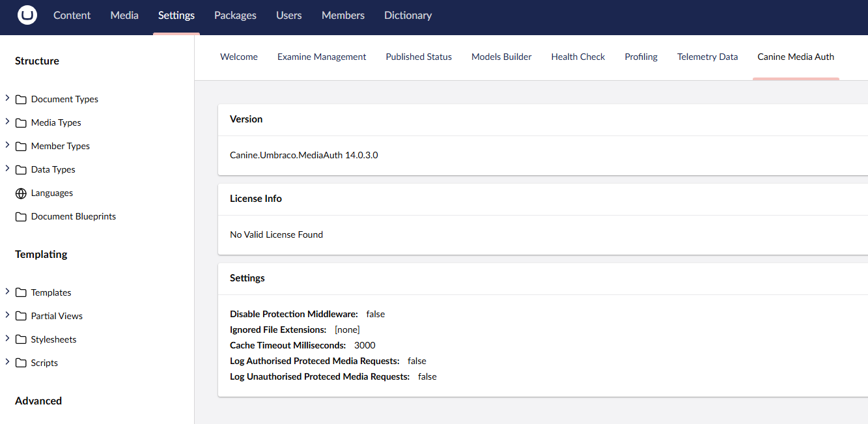Click the Log Unauthorised Proteced Media Requests label

coord(320,377)
